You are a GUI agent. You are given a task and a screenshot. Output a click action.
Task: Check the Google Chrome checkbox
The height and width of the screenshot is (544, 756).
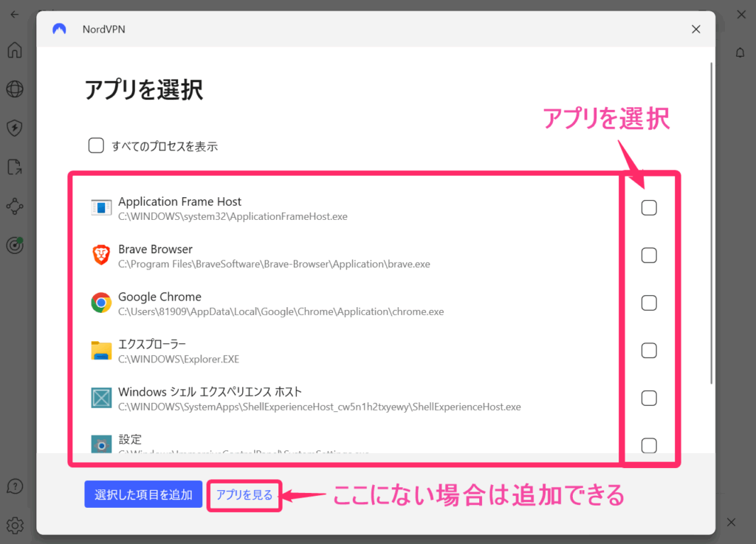(x=649, y=303)
